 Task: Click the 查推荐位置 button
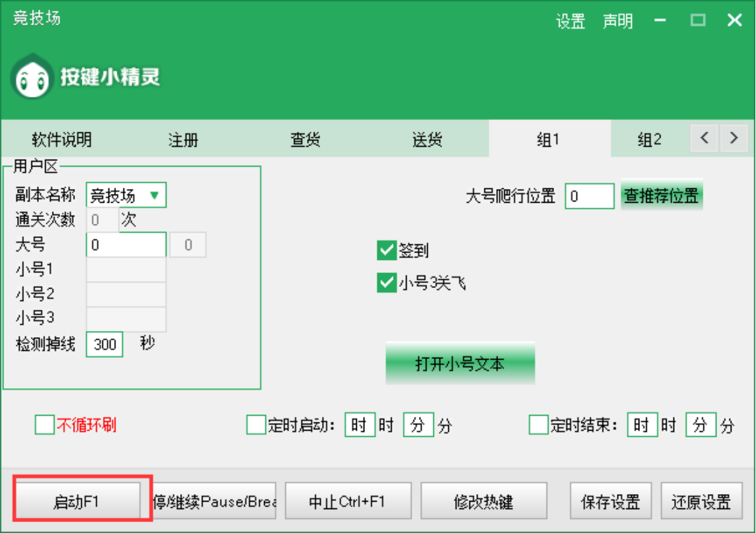pos(661,196)
